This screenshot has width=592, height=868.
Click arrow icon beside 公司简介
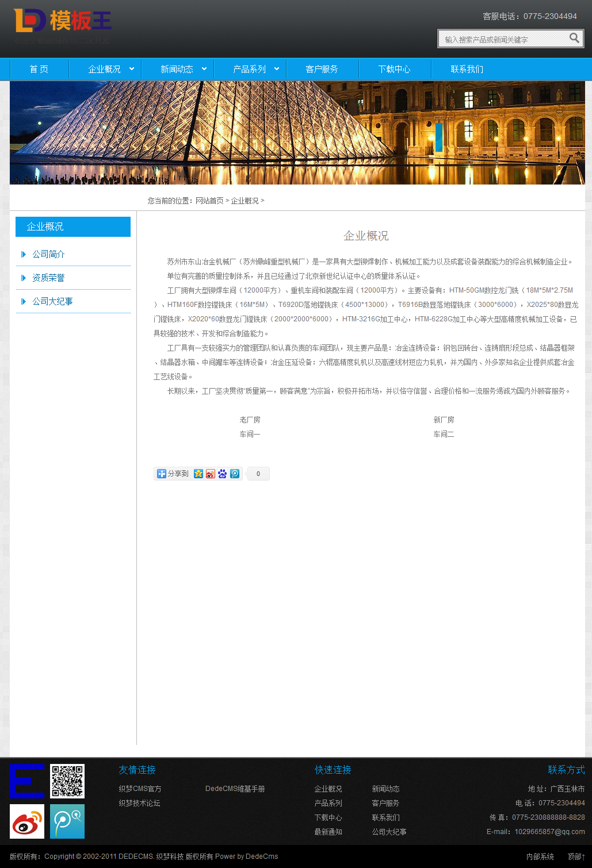[24, 254]
